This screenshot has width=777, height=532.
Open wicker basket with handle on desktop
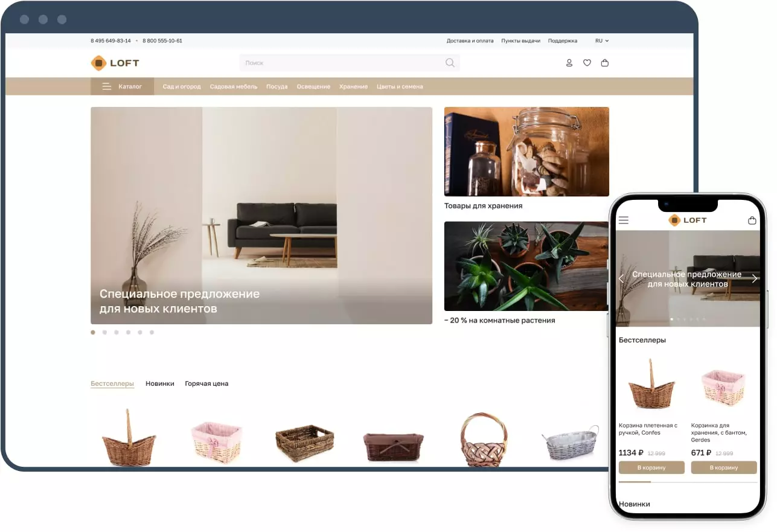tap(128, 438)
